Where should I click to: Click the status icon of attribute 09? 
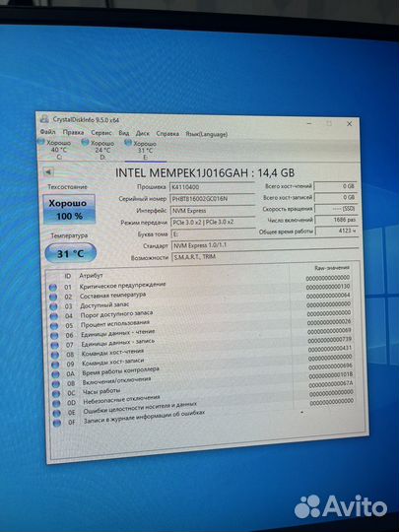(x=55, y=365)
